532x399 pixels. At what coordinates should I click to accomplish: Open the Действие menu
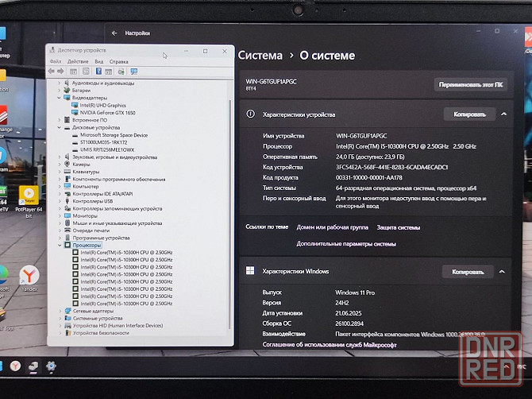78,61
